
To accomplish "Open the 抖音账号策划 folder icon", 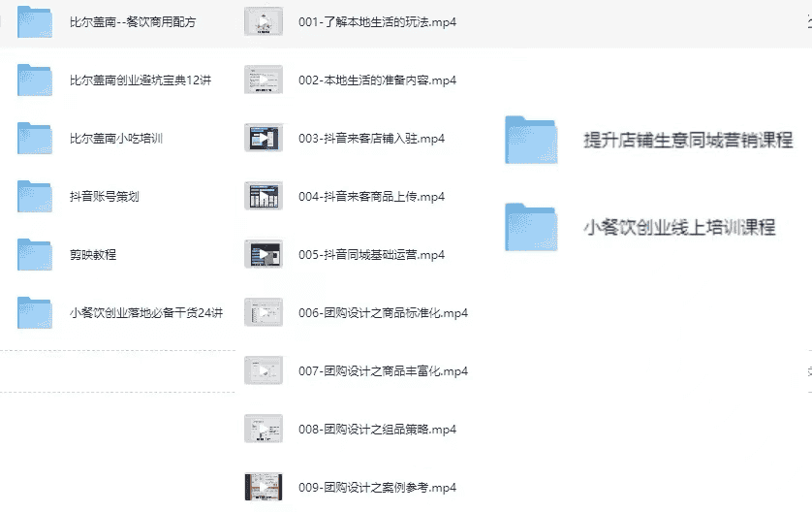I will point(35,196).
